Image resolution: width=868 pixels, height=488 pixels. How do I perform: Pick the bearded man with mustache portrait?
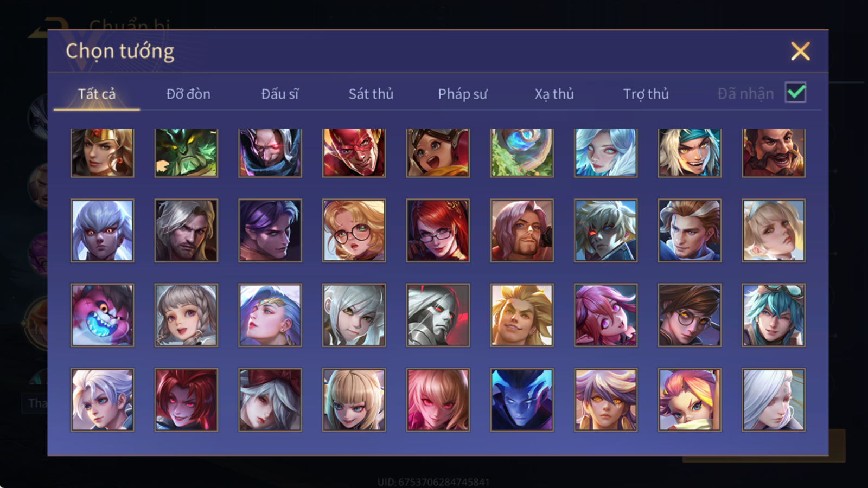774,153
